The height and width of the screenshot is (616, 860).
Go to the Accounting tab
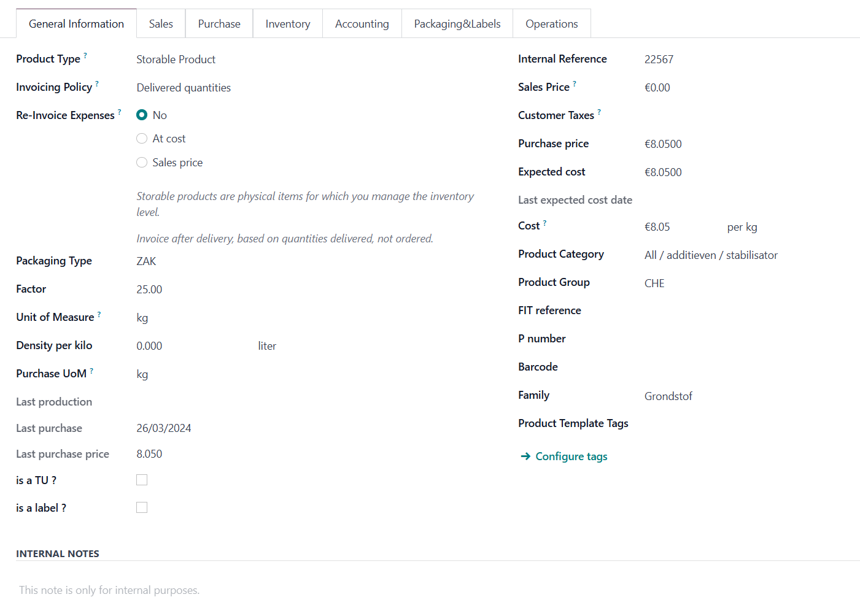click(x=362, y=24)
